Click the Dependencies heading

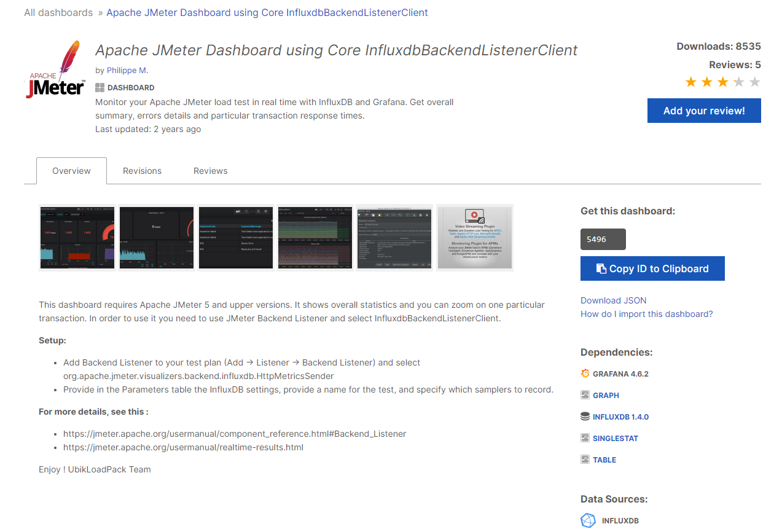[x=616, y=352]
